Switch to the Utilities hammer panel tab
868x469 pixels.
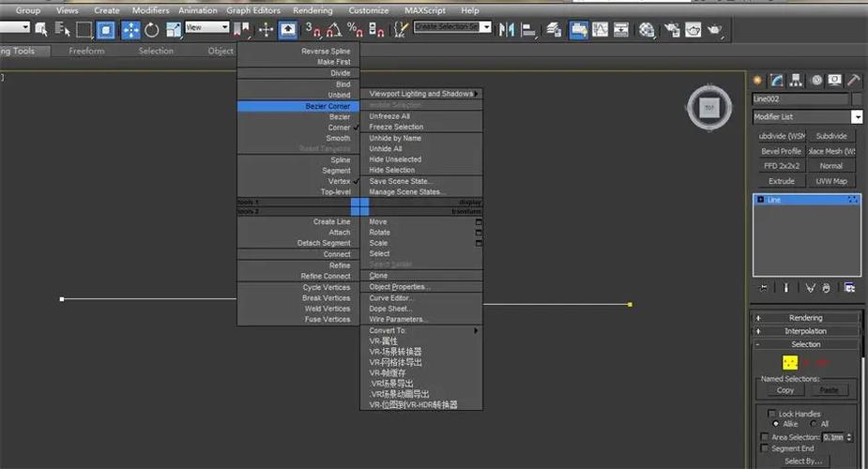854,81
